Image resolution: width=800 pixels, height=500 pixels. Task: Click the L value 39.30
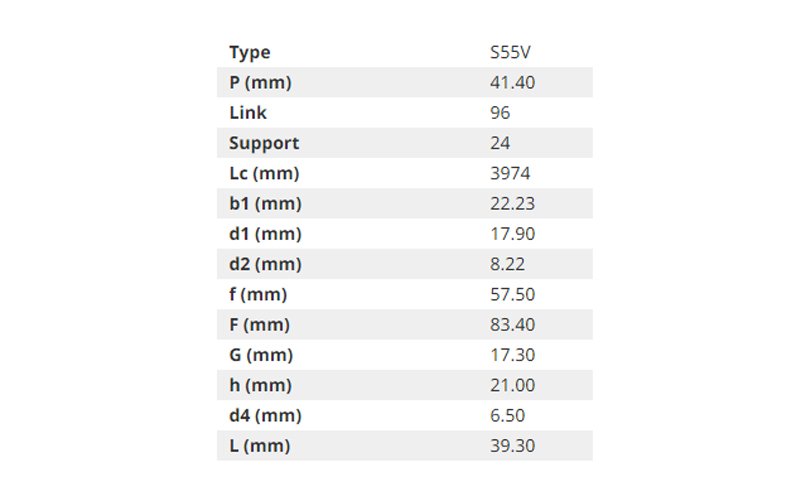pyautogui.click(x=512, y=446)
